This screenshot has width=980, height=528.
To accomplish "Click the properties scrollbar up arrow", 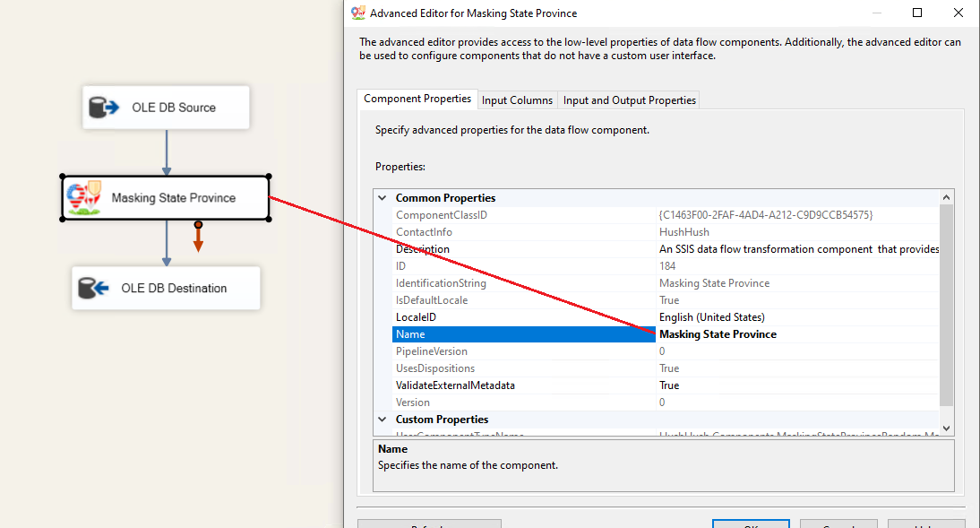I will click(x=946, y=197).
